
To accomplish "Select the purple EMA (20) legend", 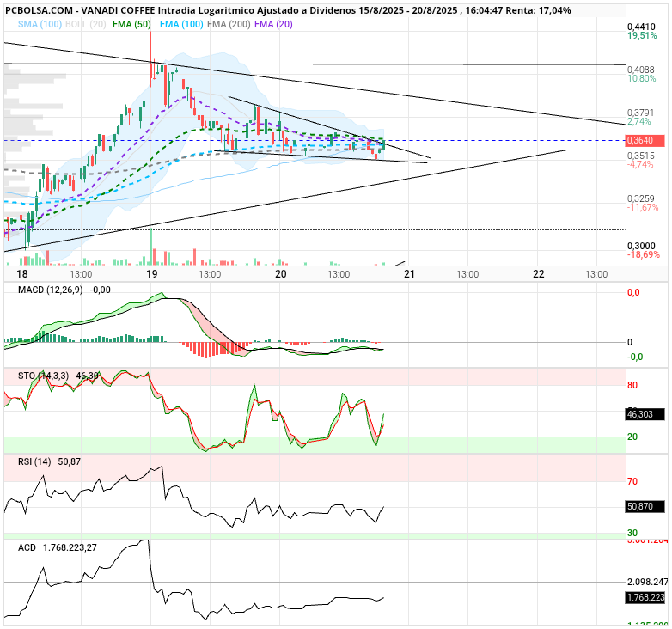I will (273, 24).
